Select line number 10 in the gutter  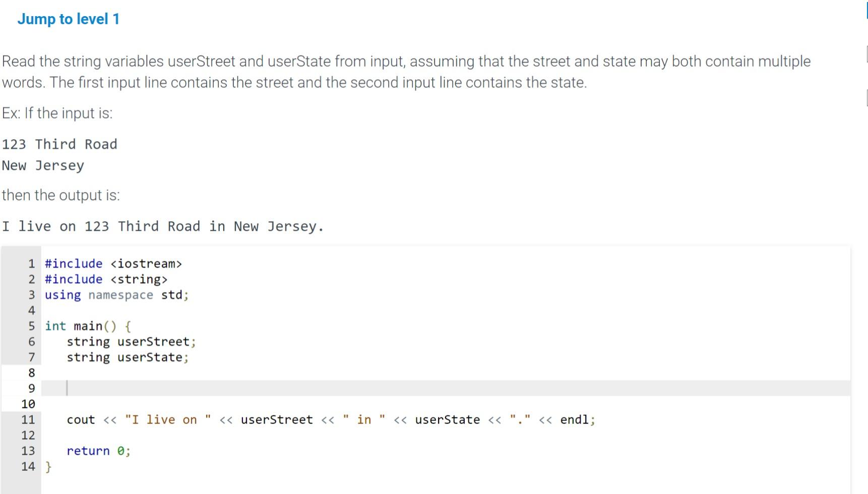click(x=29, y=404)
